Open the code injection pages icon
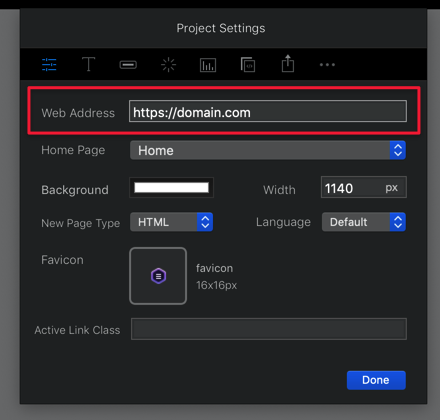This screenshot has width=440, height=420. click(248, 64)
